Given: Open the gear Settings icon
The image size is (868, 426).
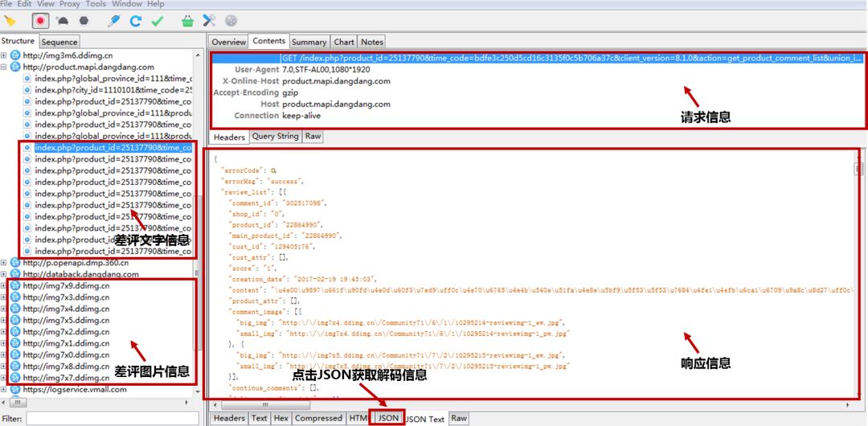Looking at the screenshot, I should click(231, 21).
